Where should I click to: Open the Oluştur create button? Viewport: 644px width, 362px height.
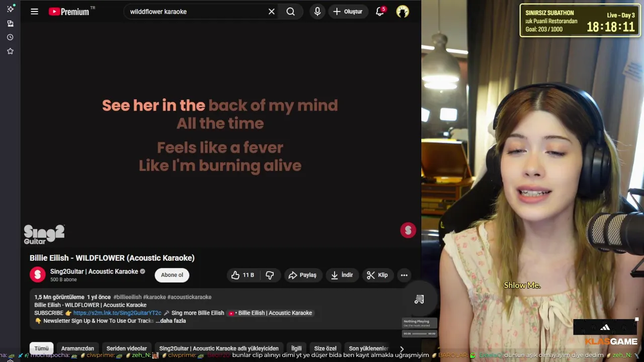[x=348, y=12]
